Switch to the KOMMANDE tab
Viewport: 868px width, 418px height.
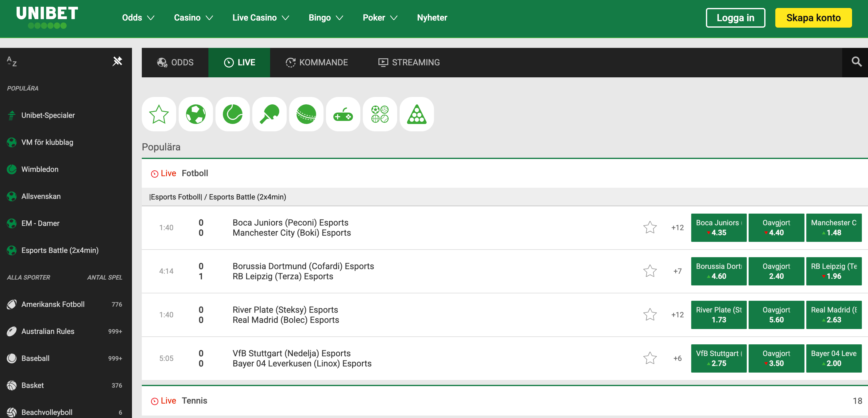(317, 63)
